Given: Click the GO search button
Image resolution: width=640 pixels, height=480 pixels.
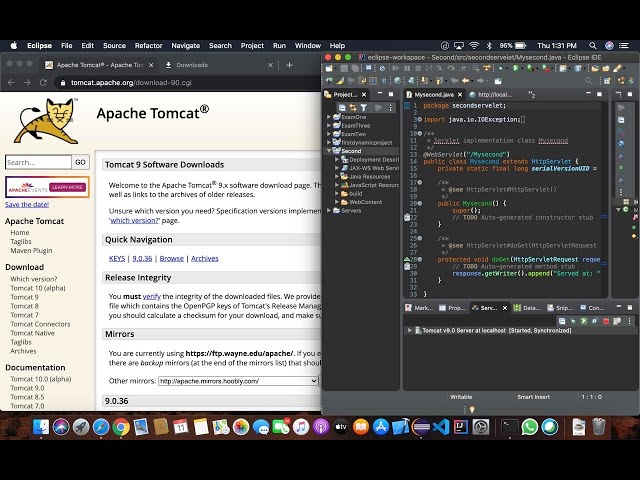Looking at the screenshot, I should click(x=80, y=162).
